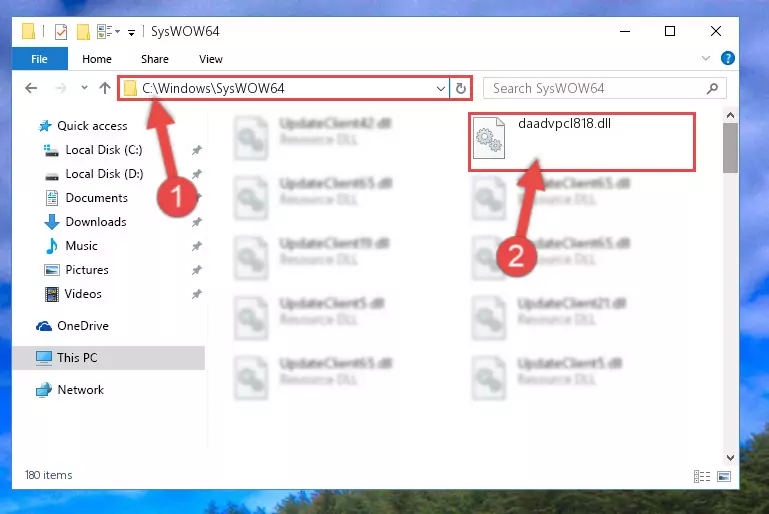Screen dimensions: 769x514
Task: Minimize the SysWOW64 window
Action: (625, 31)
